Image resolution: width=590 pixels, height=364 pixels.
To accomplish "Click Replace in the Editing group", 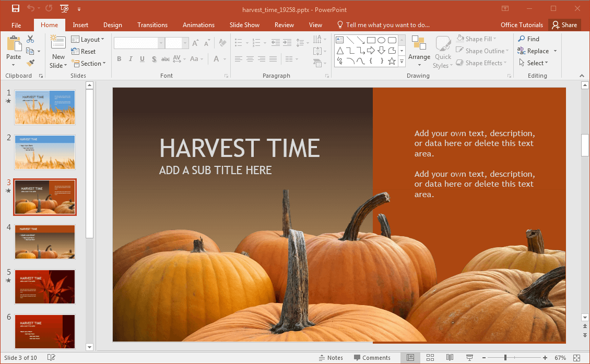I will 533,51.
